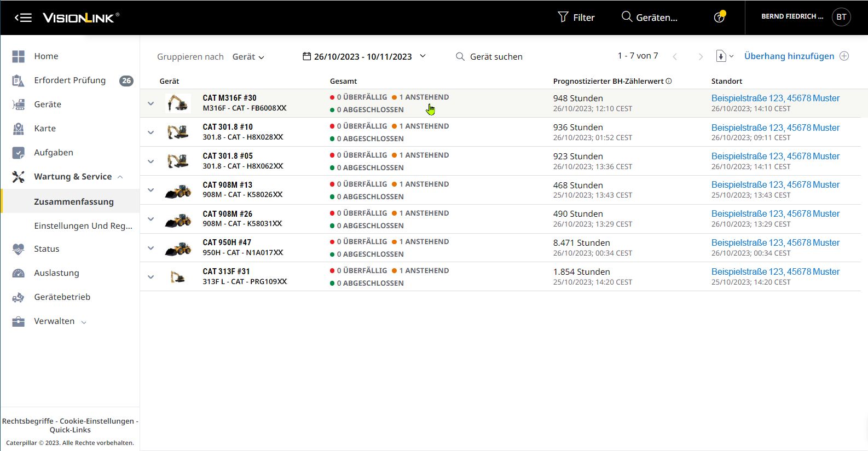Open the Geräten search in the header
The height and width of the screenshot is (451, 868).
(x=650, y=17)
